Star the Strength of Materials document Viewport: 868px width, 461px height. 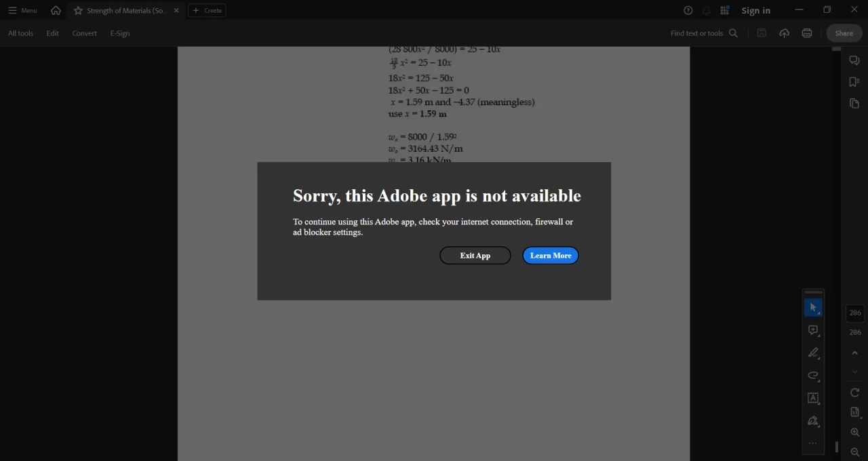(x=78, y=10)
